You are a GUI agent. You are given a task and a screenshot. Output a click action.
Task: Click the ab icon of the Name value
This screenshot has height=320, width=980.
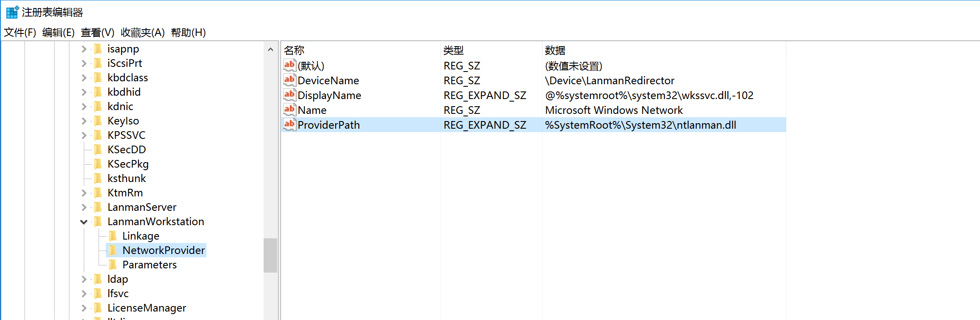click(289, 110)
